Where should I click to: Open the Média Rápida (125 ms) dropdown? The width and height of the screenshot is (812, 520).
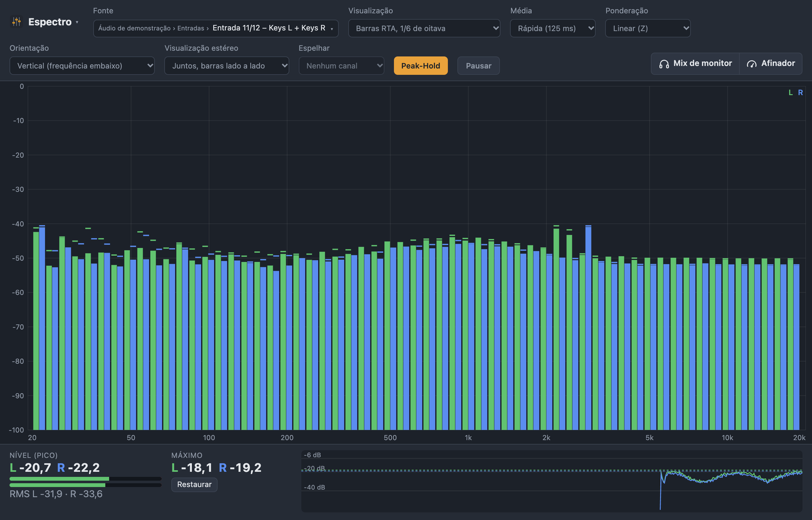pos(553,28)
